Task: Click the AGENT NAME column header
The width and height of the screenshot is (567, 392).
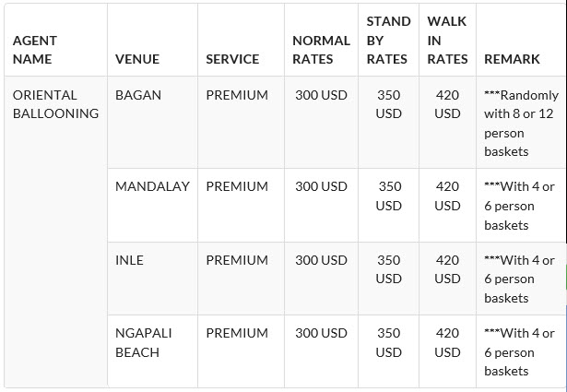Action: coord(34,50)
